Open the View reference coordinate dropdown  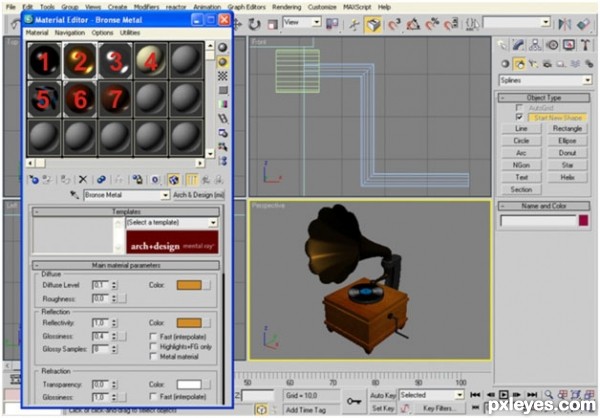316,22
